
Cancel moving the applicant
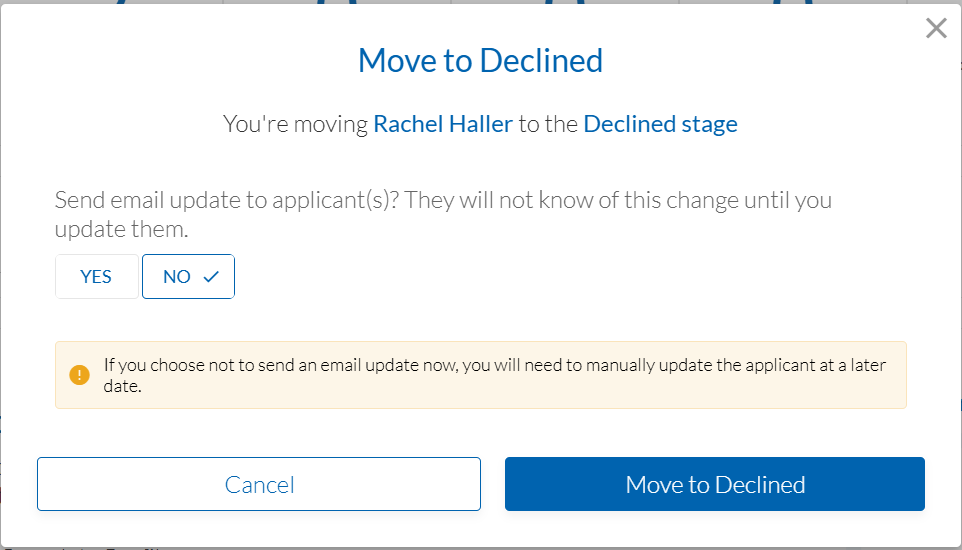[x=259, y=484]
